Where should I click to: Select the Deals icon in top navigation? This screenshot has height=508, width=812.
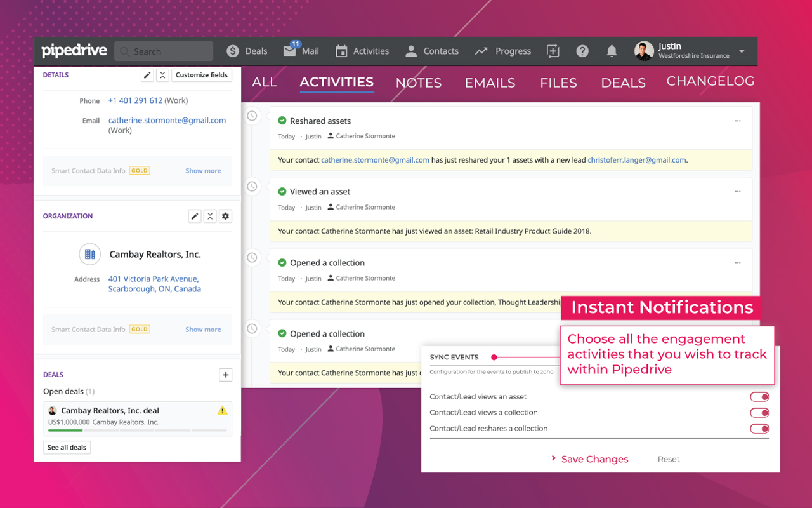point(233,51)
